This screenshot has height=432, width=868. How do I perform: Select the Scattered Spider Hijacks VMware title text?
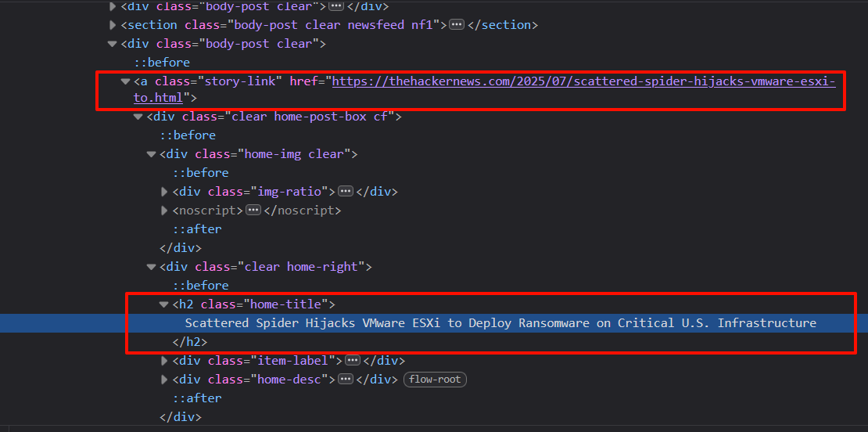[500, 323]
